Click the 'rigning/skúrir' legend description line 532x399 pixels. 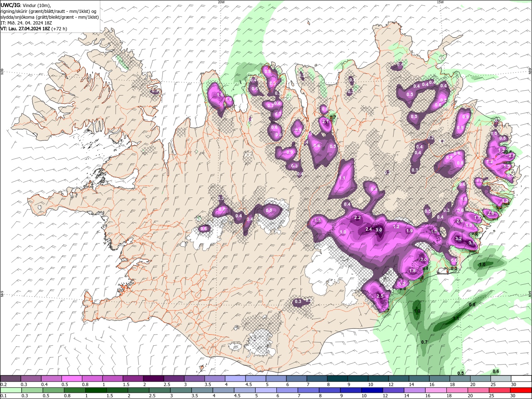coord(49,11)
